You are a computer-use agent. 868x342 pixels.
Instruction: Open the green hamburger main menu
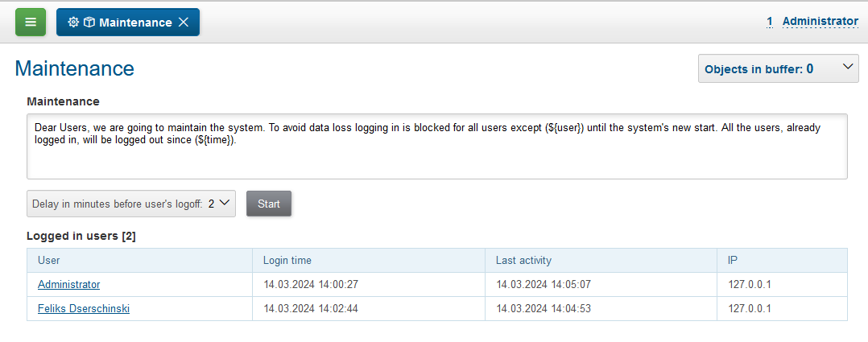click(31, 23)
